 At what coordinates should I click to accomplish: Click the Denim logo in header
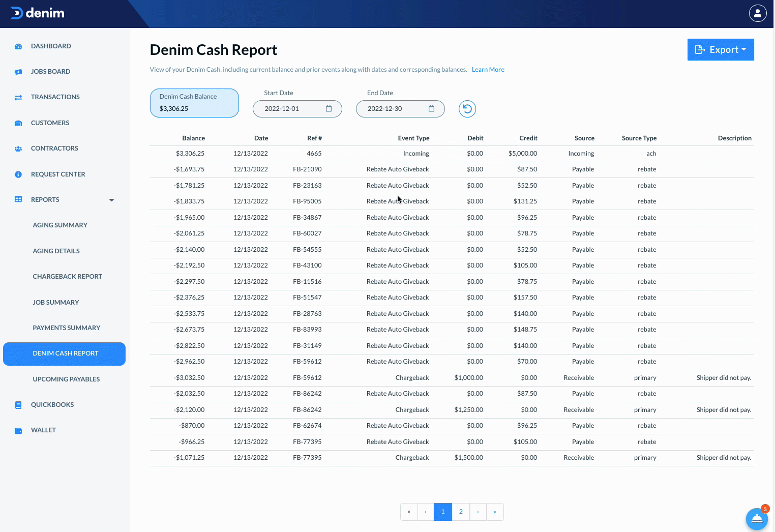[x=38, y=13]
